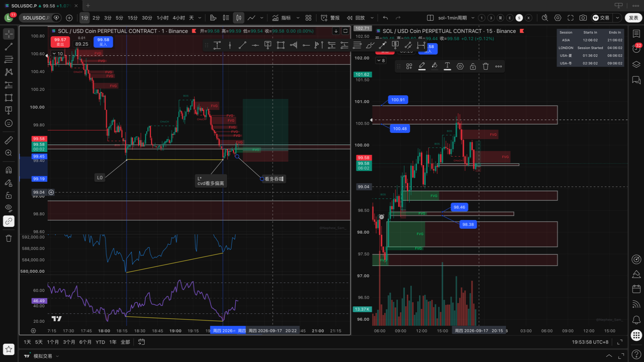The width and height of the screenshot is (644, 362).
Task: Select the measure ruler tool in left sidebar
Action: point(8,140)
